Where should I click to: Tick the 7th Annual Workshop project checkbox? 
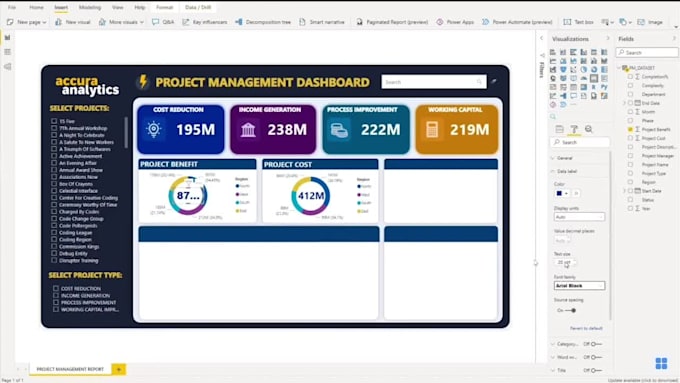point(54,128)
